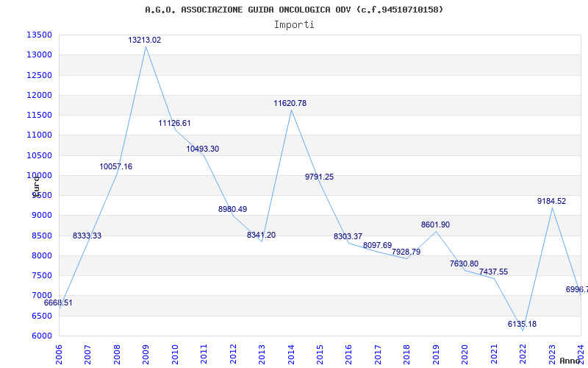Click the 2011 x-axis year label

204,355
